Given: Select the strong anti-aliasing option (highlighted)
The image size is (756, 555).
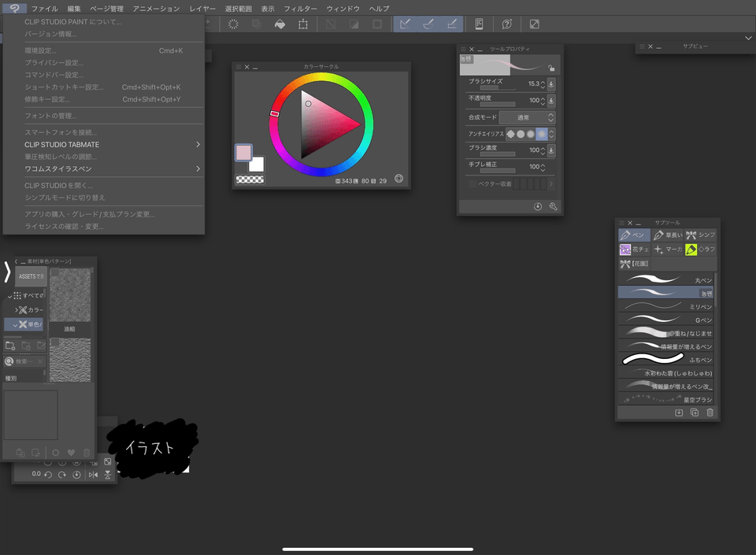Looking at the screenshot, I should pyautogui.click(x=542, y=134).
